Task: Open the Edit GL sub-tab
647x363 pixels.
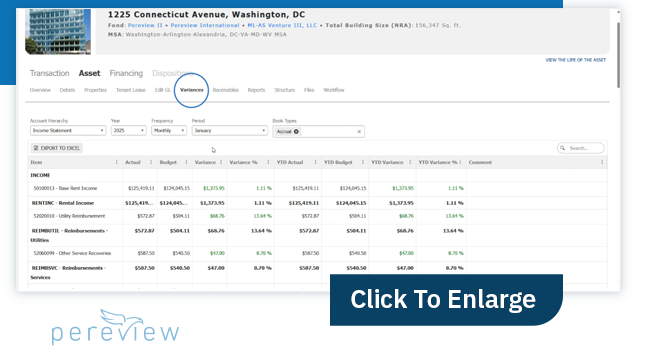Action: (163, 90)
